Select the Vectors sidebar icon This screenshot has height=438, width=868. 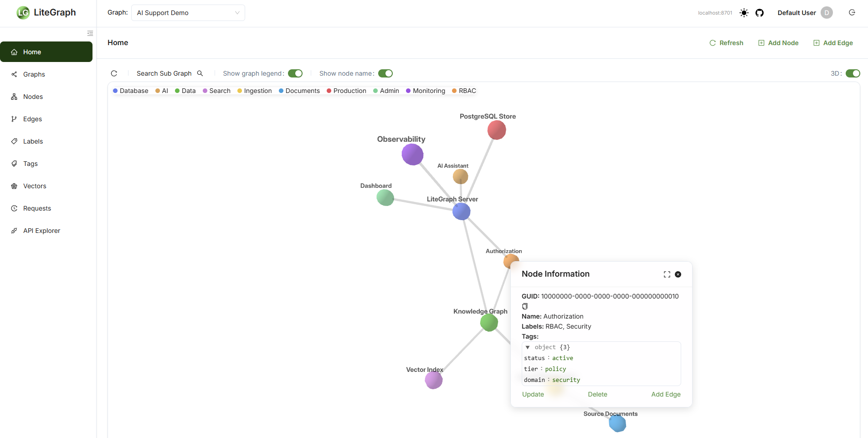15,186
